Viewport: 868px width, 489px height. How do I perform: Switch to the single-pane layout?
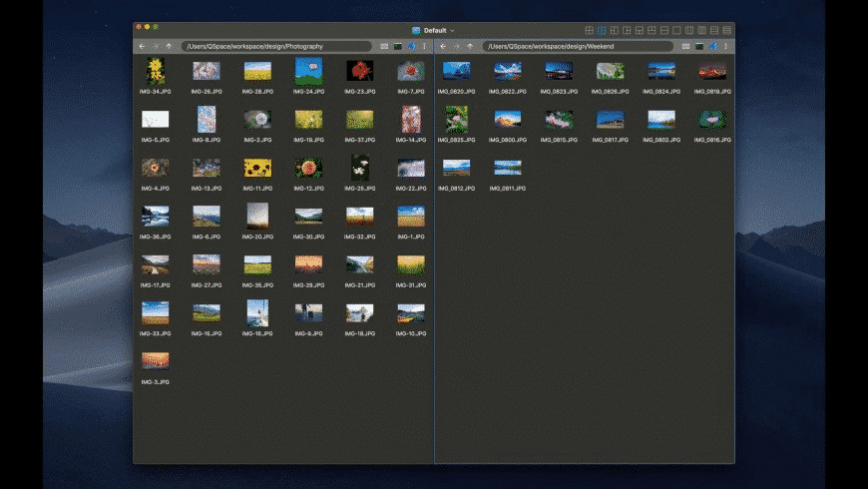click(676, 30)
